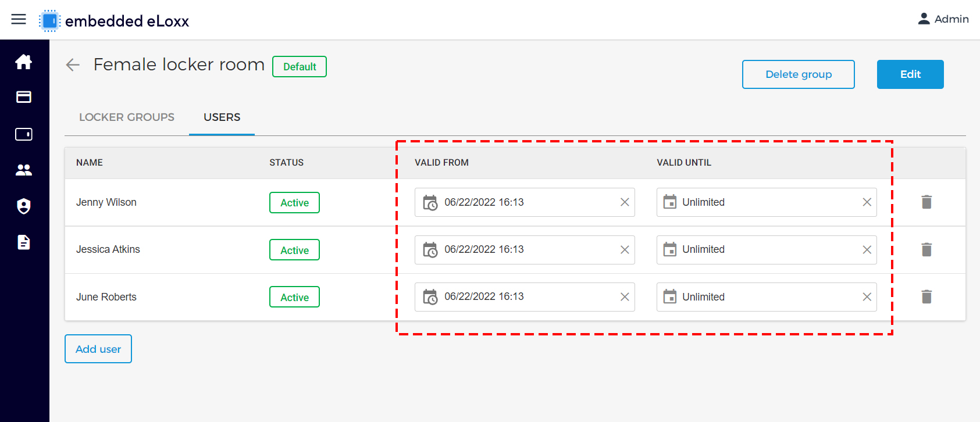This screenshot has width=980, height=422.
Task: Open the users group icon in the sidebar
Action: [24, 170]
